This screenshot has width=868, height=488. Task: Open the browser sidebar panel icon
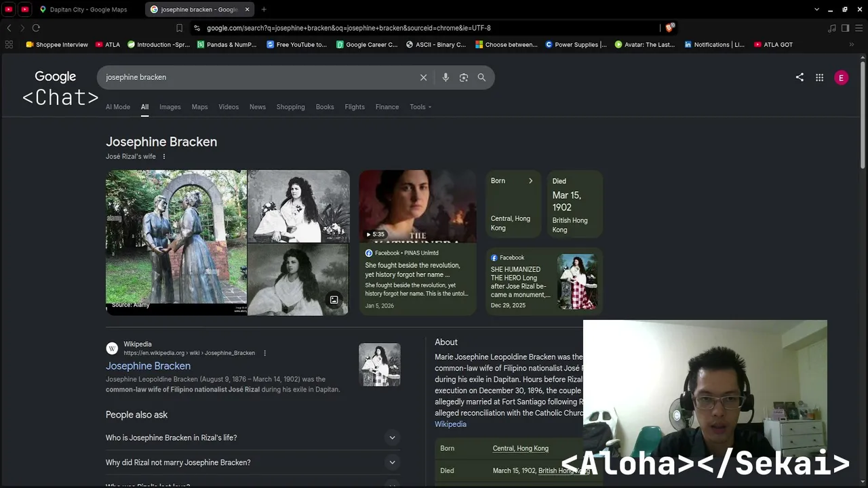tap(845, 28)
